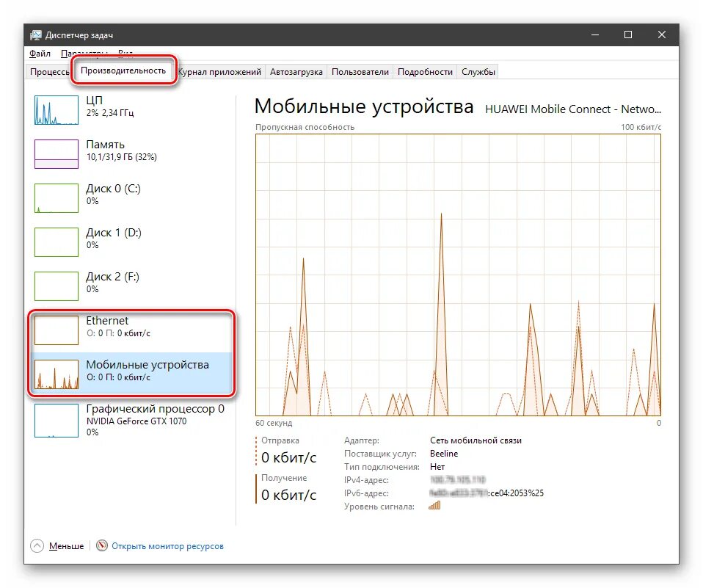Image resolution: width=703 pixels, height=588 pixels.
Task: Click the Beeline provider value
Action: tap(444, 454)
